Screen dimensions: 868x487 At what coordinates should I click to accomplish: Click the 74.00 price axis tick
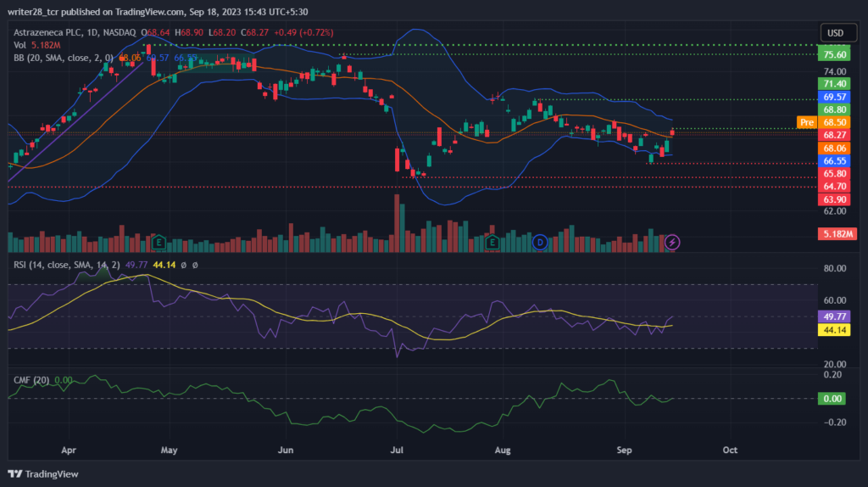[835, 71]
